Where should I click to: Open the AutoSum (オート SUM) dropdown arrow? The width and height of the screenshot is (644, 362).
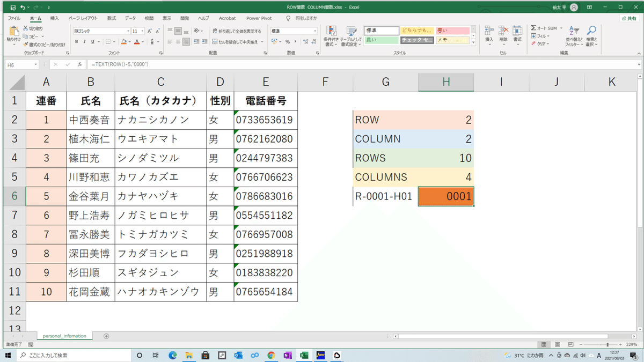point(562,28)
